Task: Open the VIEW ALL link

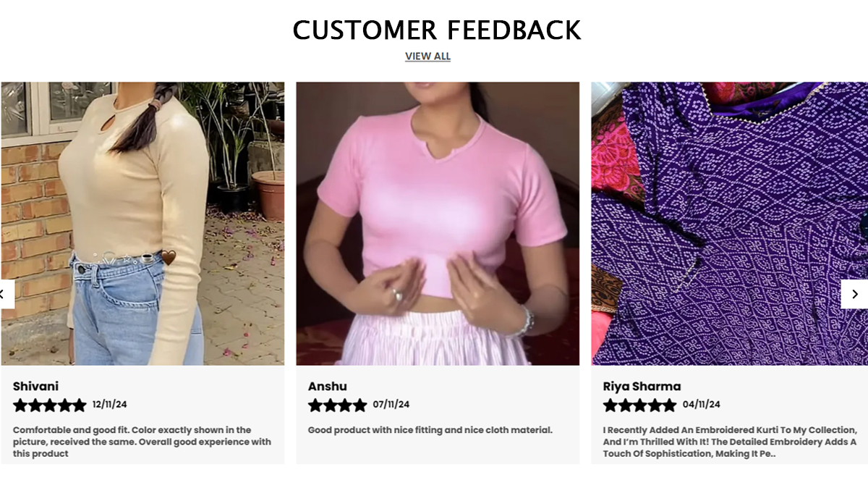Action: click(x=427, y=56)
